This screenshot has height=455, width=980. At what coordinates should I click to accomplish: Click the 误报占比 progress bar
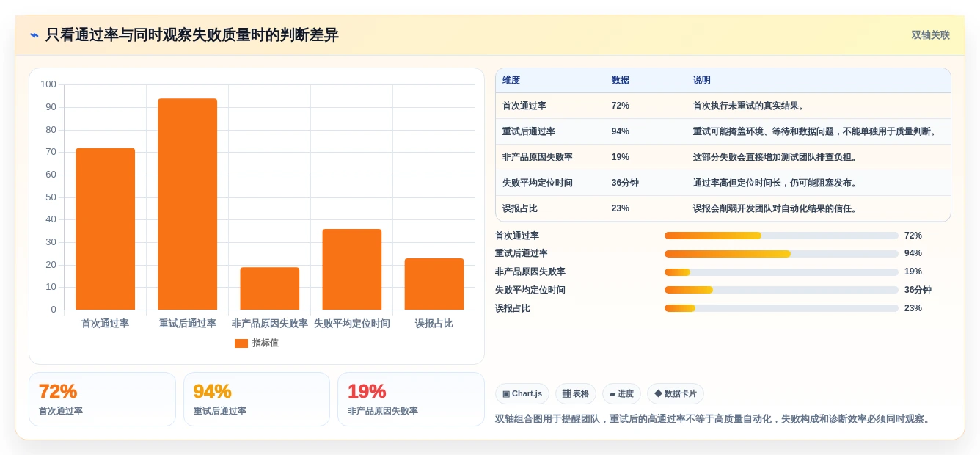781,308
